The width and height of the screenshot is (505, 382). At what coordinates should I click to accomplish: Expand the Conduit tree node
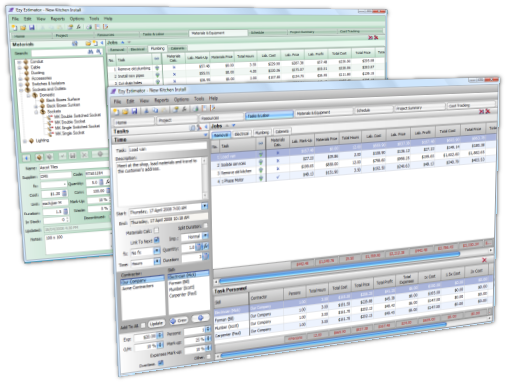click(19, 62)
